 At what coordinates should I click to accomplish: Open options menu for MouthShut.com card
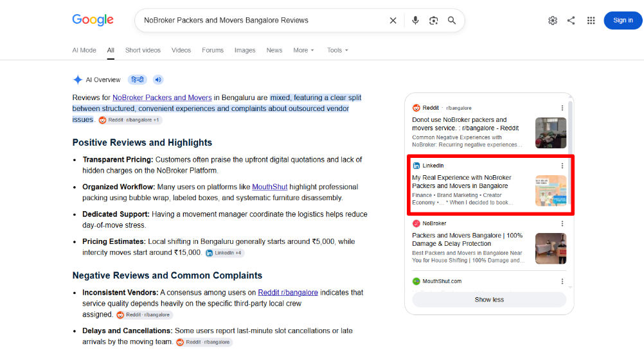tap(562, 281)
